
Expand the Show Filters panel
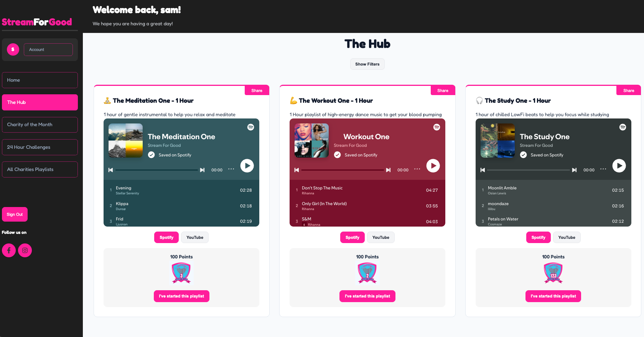pyautogui.click(x=367, y=64)
